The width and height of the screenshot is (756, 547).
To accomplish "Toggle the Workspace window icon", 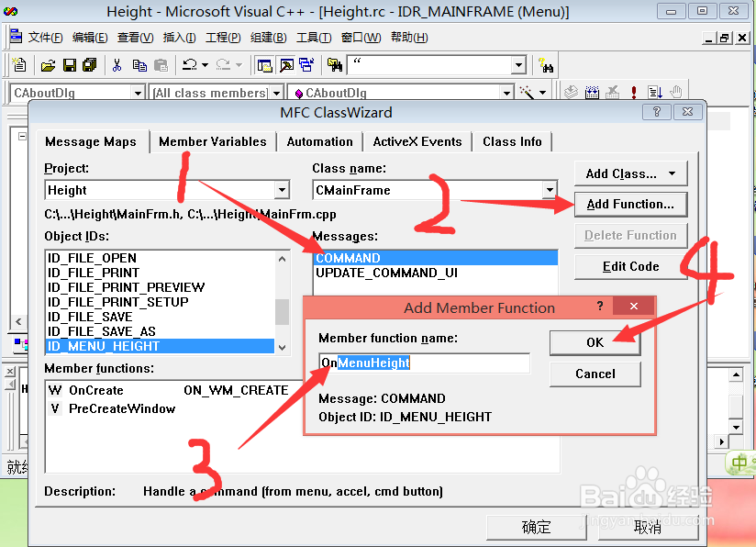I will (265, 64).
